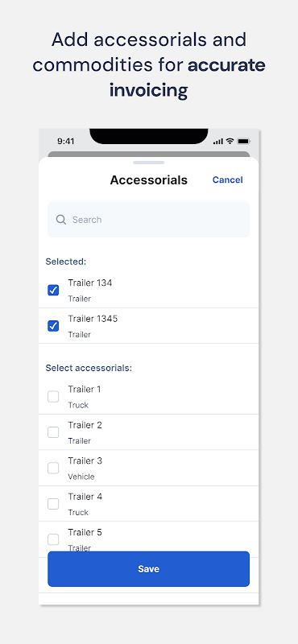Tap the Trailer 1345 item name
298x644 pixels.
(x=93, y=319)
